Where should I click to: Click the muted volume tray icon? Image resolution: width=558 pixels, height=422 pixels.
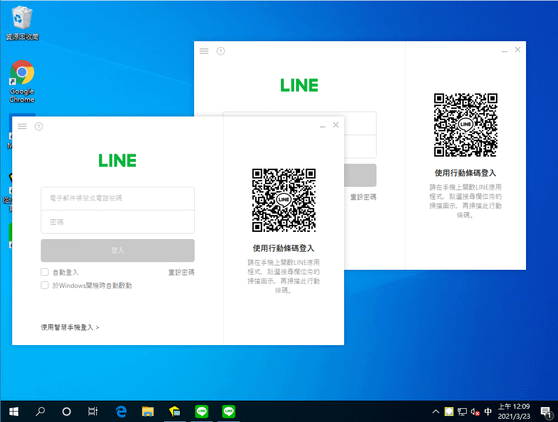(475, 412)
